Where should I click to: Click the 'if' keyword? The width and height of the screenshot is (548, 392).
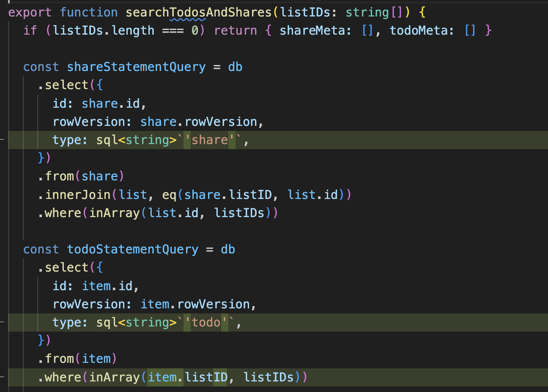(30, 30)
